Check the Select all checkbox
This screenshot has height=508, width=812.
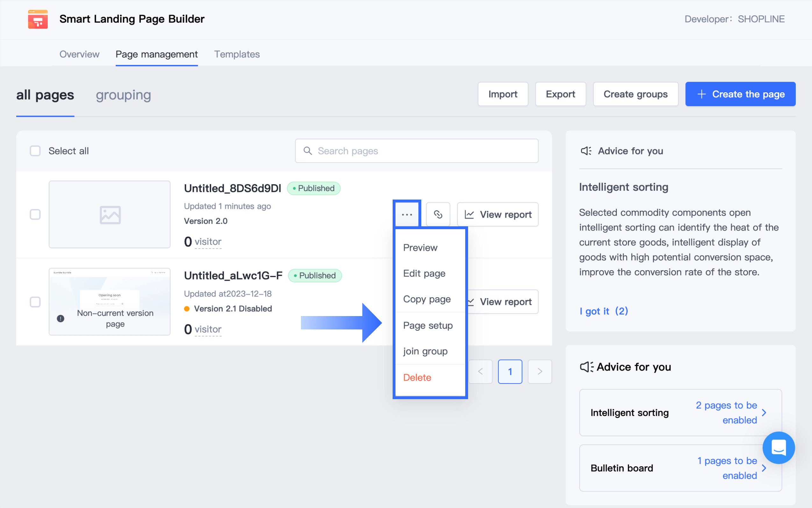click(x=35, y=151)
